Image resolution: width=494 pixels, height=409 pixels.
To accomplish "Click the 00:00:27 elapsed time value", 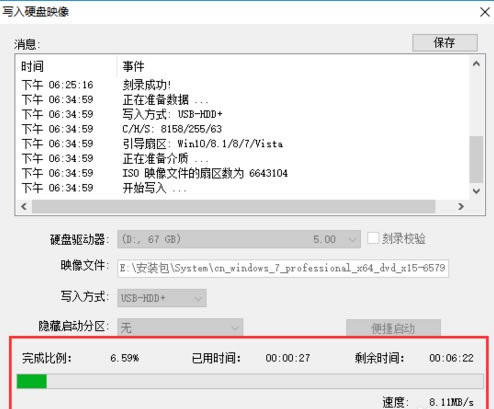I will (288, 358).
